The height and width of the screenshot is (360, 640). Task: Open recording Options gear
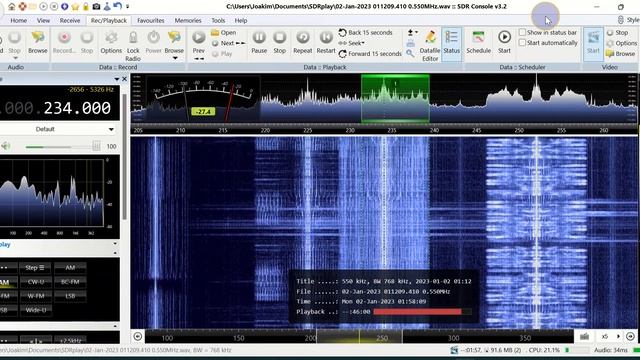[x=111, y=42]
